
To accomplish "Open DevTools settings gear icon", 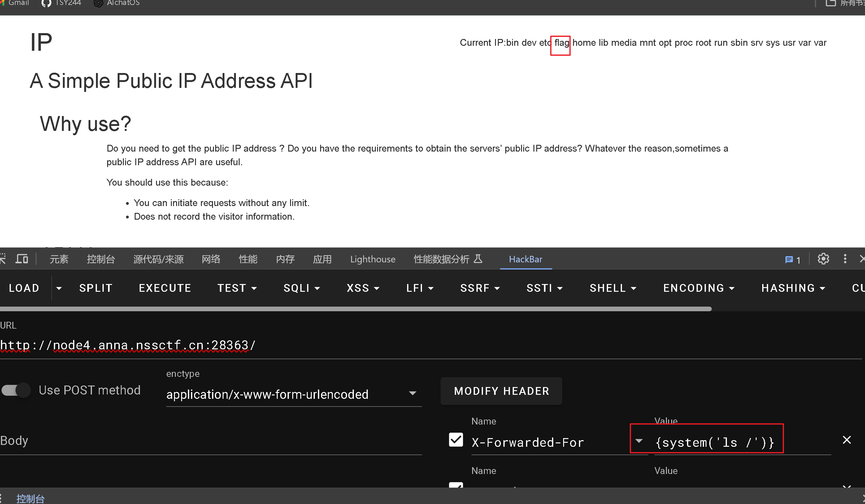I will coord(823,259).
